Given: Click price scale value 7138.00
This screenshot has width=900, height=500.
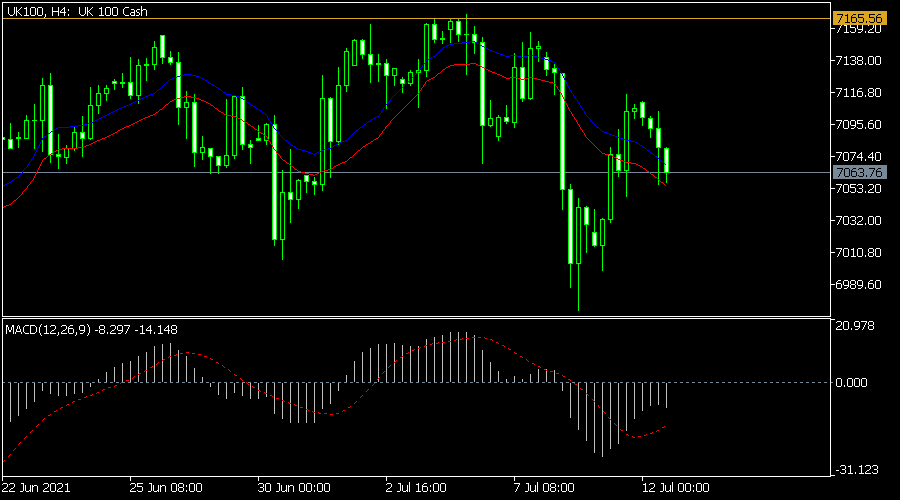Looking at the screenshot, I should pos(859,60).
